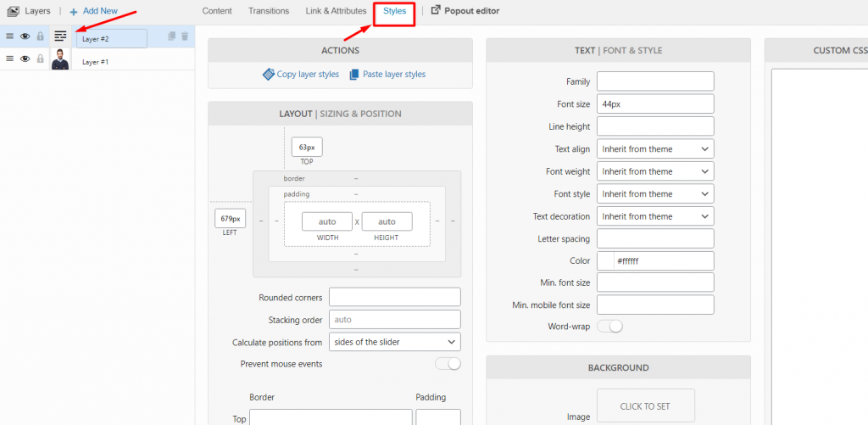Open the text Color swatch
Image resolution: width=868 pixels, height=425 pixels.
click(x=605, y=261)
